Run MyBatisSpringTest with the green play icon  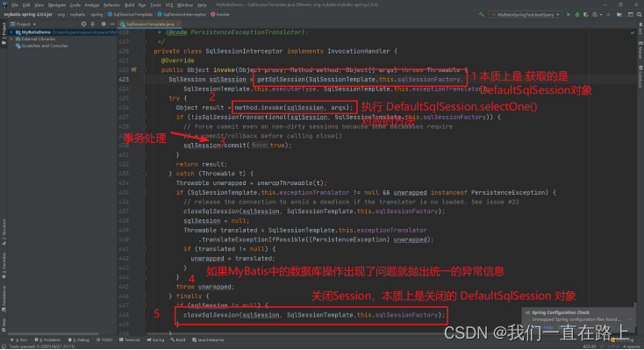(569, 15)
